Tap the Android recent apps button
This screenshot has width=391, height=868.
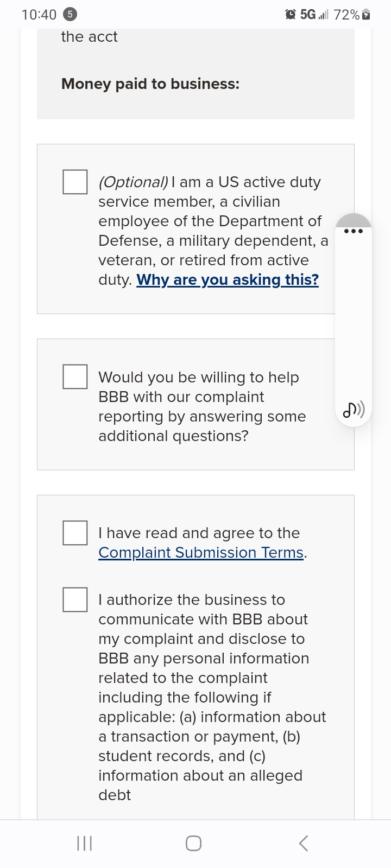[x=84, y=843]
